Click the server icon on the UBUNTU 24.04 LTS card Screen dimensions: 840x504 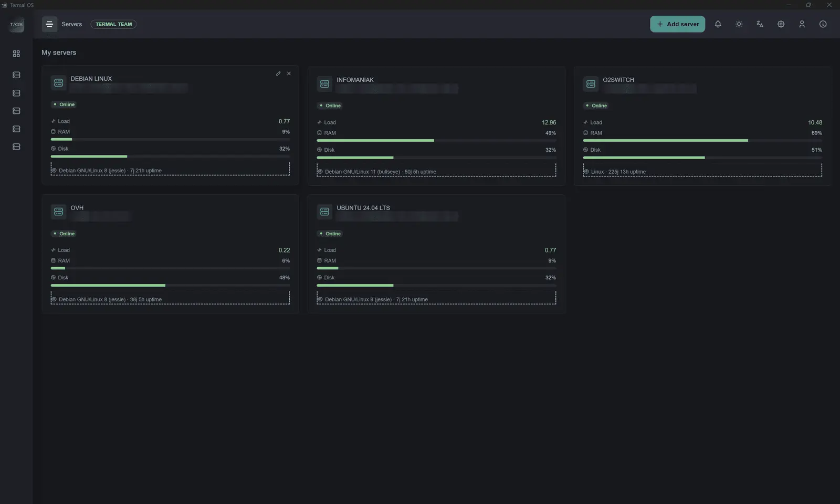pyautogui.click(x=324, y=212)
